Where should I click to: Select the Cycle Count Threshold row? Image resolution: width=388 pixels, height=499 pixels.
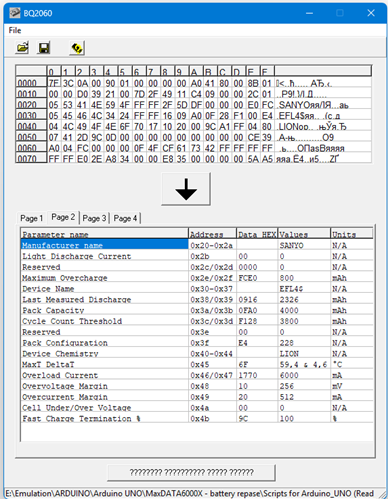click(197, 321)
